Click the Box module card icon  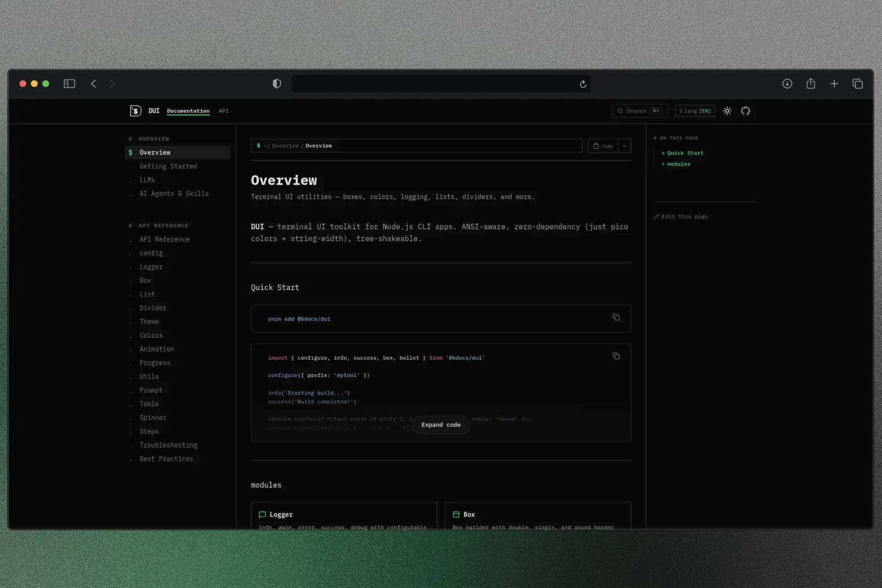click(456, 514)
